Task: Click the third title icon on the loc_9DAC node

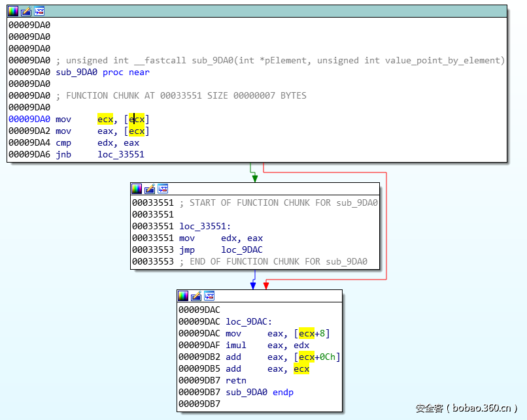Action: click(209, 296)
